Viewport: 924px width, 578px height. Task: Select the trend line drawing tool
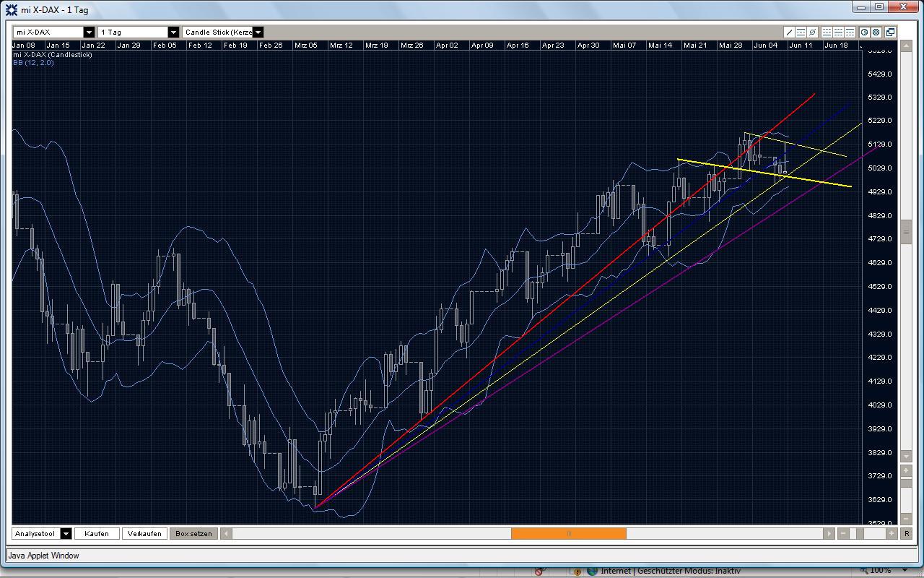[x=789, y=32]
